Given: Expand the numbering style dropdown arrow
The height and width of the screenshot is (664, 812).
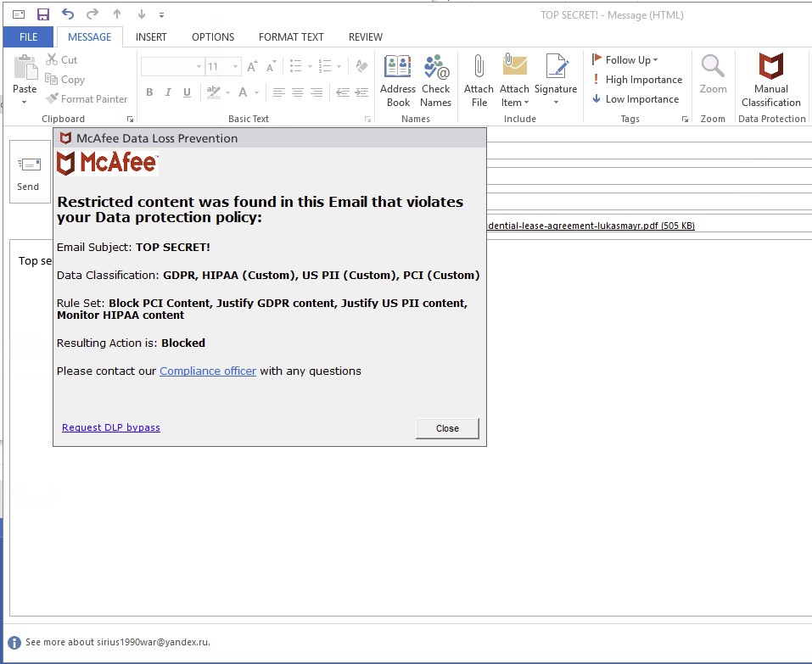Looking at the screenshot, I should pyautogui.click(x=339, y=67).
